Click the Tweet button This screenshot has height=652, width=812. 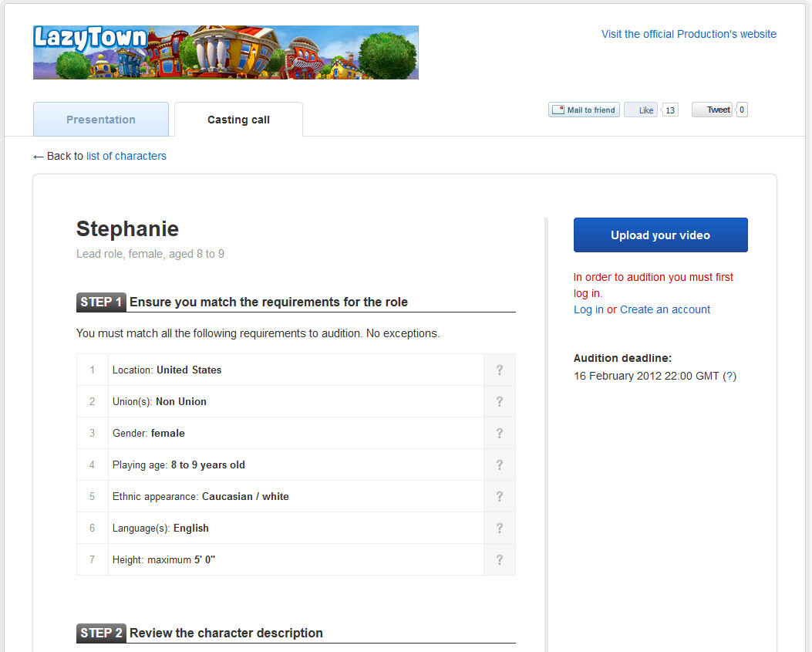click(712, 110)
